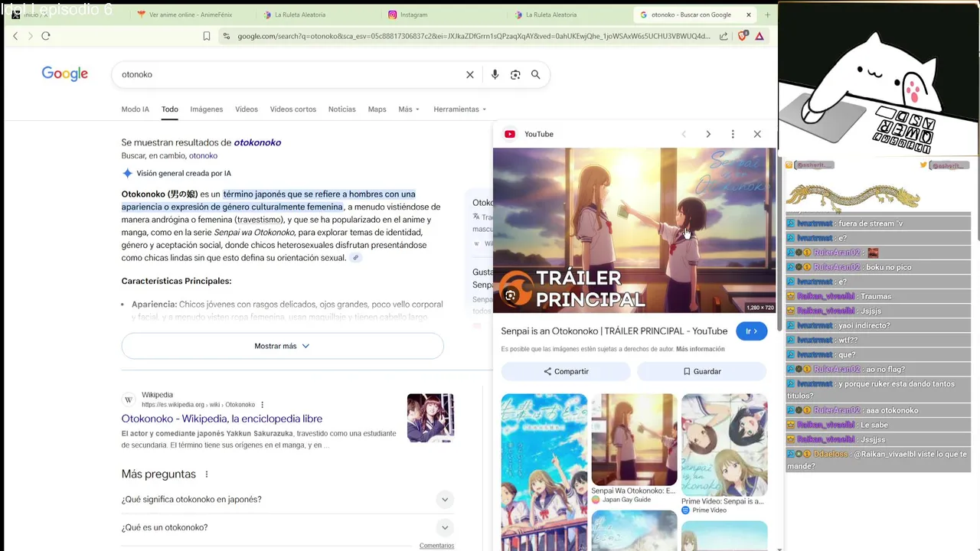Click Guardar button
This screenshot has height=551, width=980.
pyautogui.click(x=702, y=371)
